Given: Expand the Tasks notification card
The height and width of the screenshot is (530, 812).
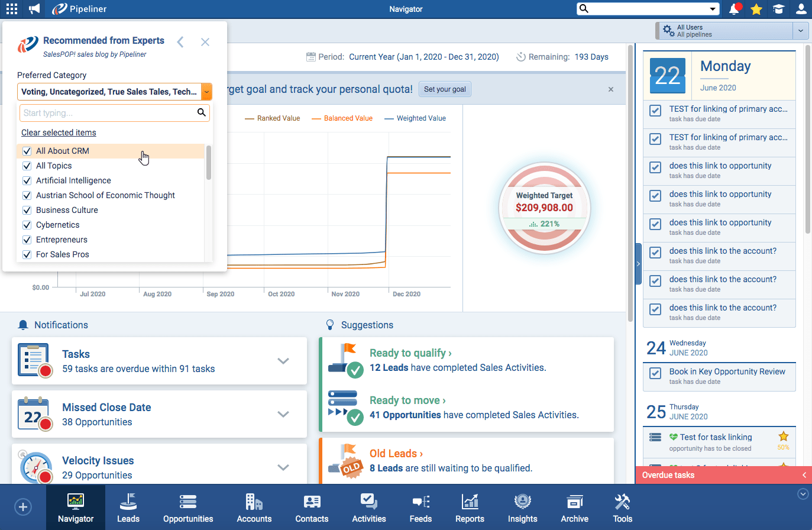Looking at the screenshot, I should (283, 361).
